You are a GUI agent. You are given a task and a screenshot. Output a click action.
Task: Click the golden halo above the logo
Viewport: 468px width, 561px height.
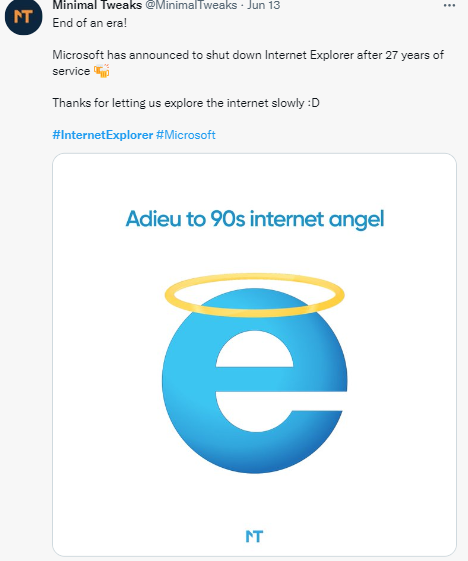pos(254,295)
